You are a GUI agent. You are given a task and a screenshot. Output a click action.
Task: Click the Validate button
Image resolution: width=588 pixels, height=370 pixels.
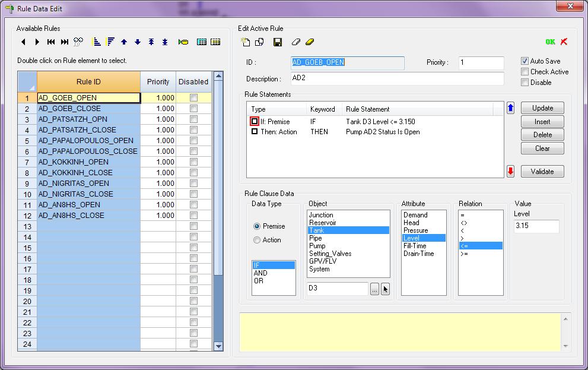tap(542, 172)
